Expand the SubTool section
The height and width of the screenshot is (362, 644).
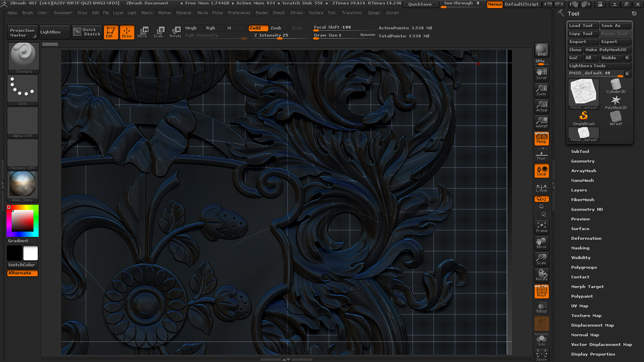pyautogui.click(x=580, y=151)
